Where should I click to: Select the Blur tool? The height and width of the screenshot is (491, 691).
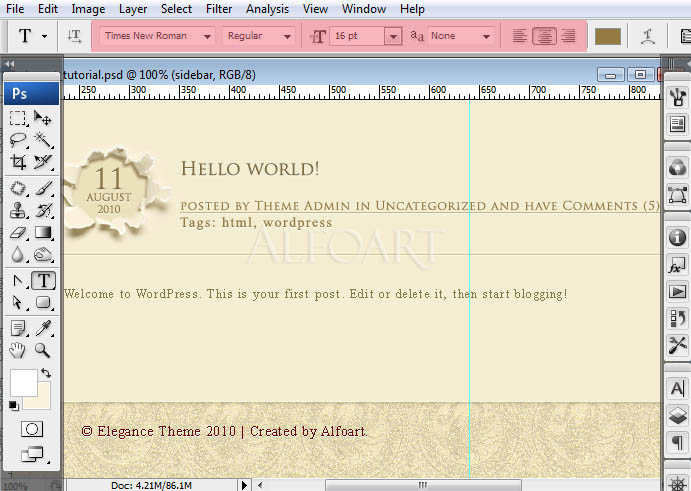tap(18, 254)
